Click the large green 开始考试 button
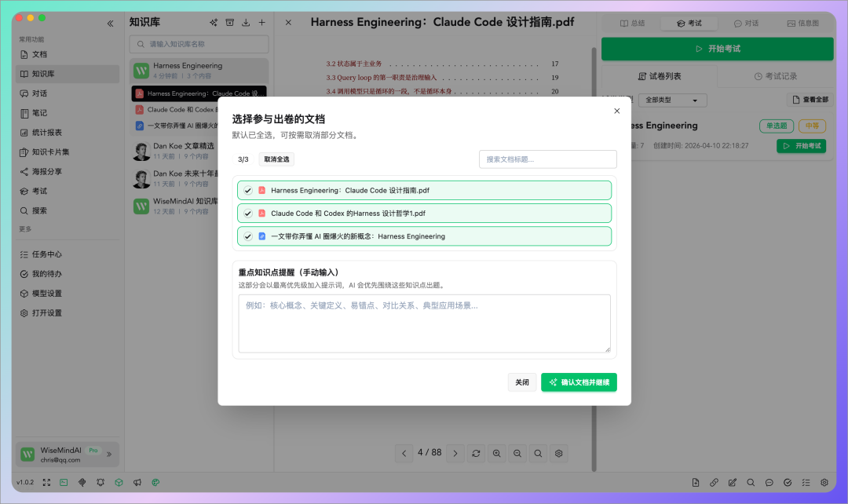 tap(717, 49)
